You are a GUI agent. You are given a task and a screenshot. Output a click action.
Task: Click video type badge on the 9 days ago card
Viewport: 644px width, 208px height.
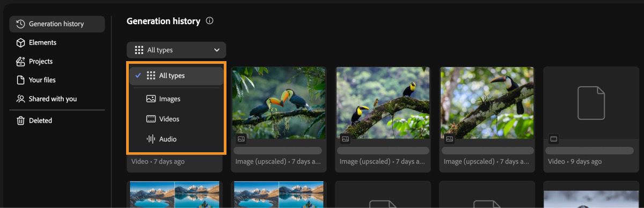pos(554,139)
